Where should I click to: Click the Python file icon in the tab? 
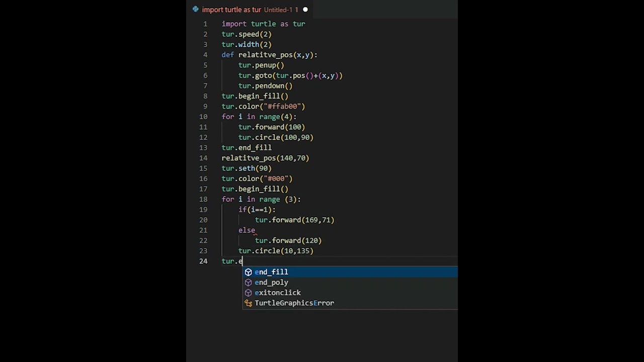[x=196, y=10]
